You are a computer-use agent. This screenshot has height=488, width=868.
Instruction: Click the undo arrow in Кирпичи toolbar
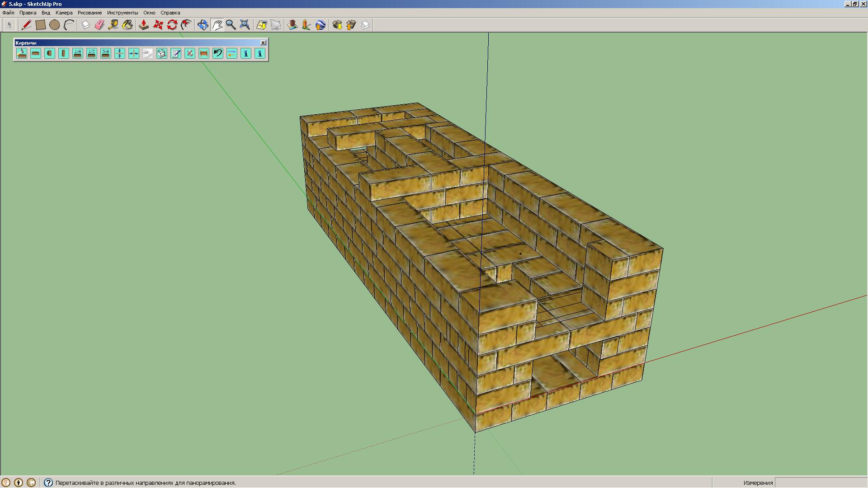pos(218,53)
